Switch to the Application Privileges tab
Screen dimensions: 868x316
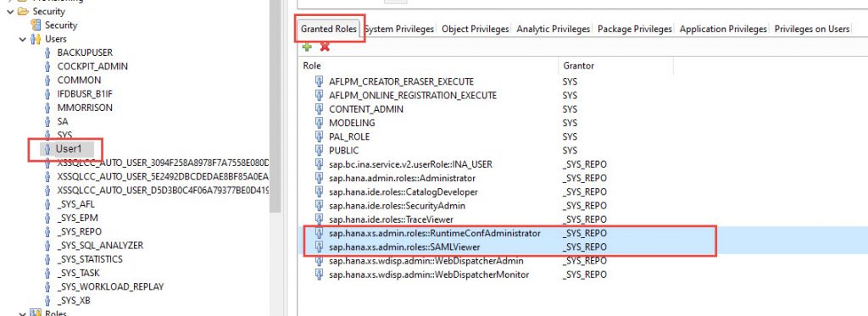(x=723, y=29)
